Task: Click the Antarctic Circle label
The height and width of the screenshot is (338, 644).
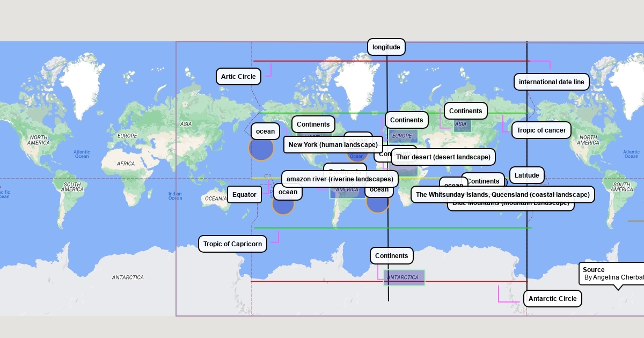Action: pos(552,299)
